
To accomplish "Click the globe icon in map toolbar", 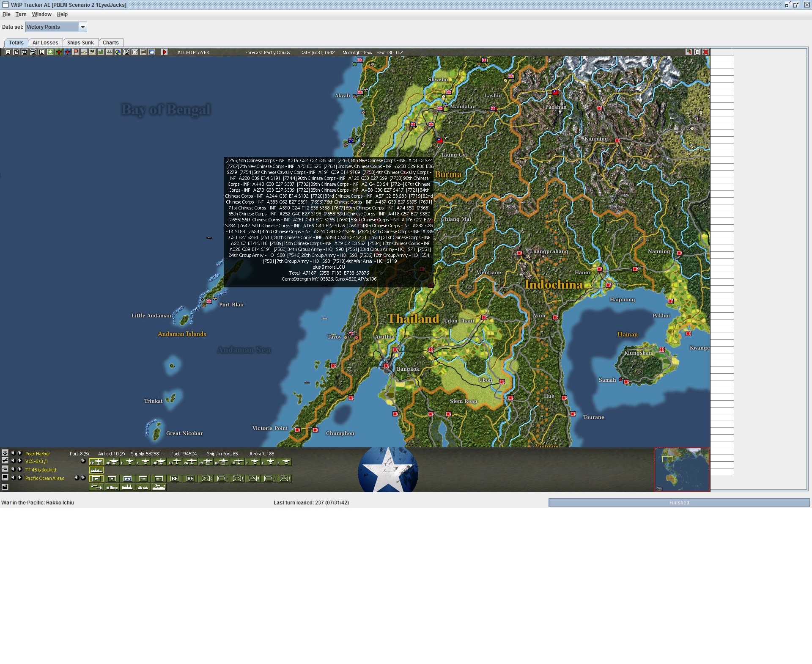I will pyautogui.click(x=118, y=52).
